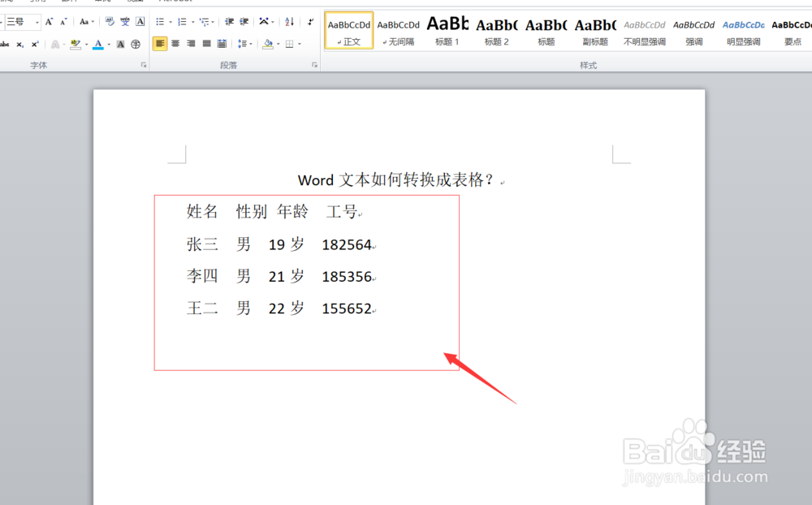
Task: Click the Numbering list icon
Action: point(182,22)
